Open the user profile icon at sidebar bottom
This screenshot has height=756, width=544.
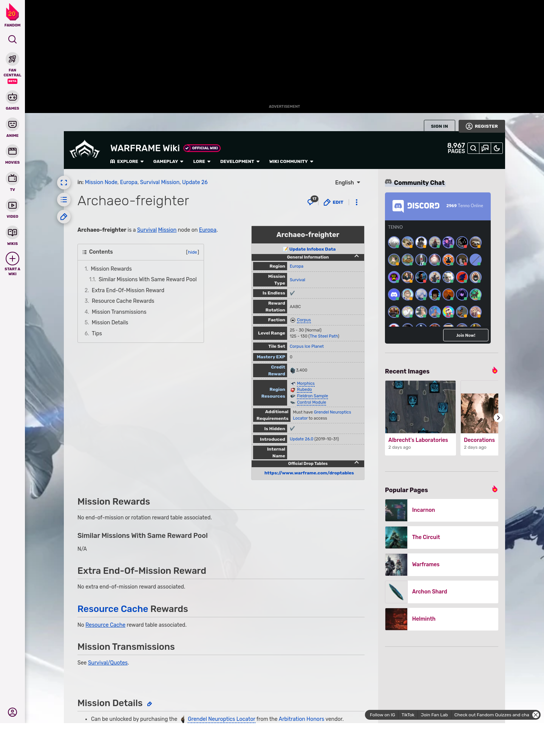pos(12,712)
